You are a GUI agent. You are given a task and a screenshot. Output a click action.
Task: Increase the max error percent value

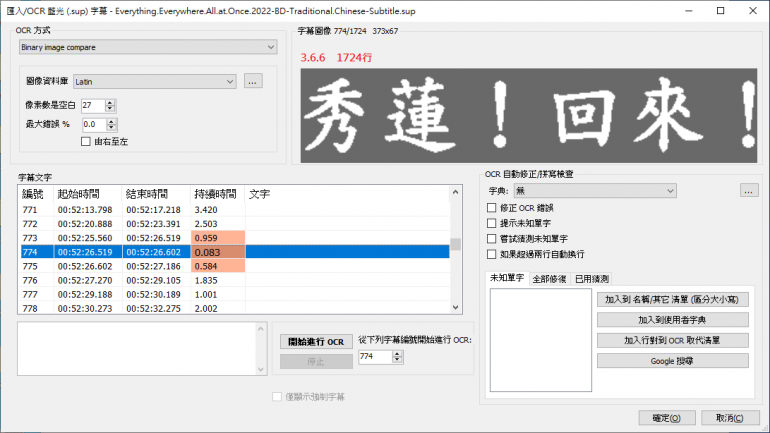pyautogui.click(x=111, y=121)
